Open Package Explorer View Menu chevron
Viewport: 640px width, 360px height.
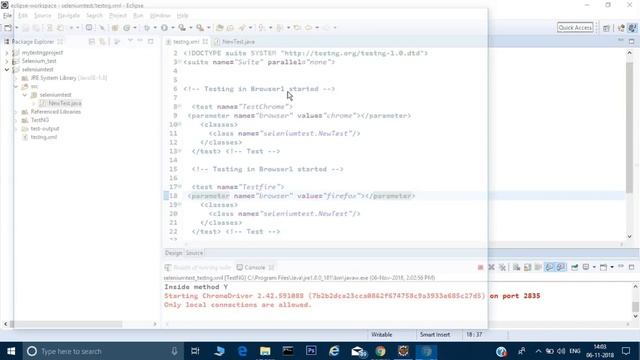[x=130, y=41]
